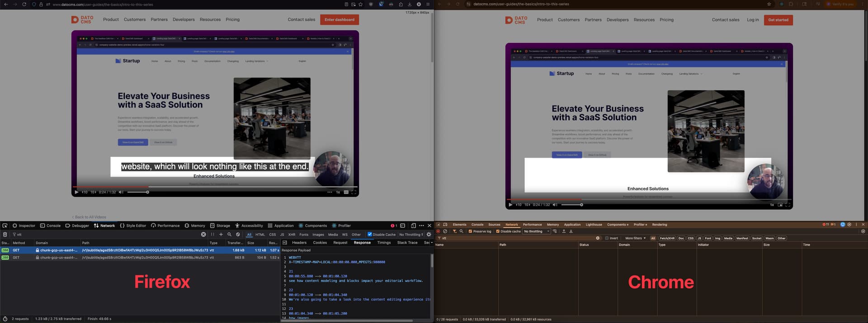The height and width of the screenshot is (323, 868).
Task: Adjust the left video volume slider
Action: pos(138,192)
